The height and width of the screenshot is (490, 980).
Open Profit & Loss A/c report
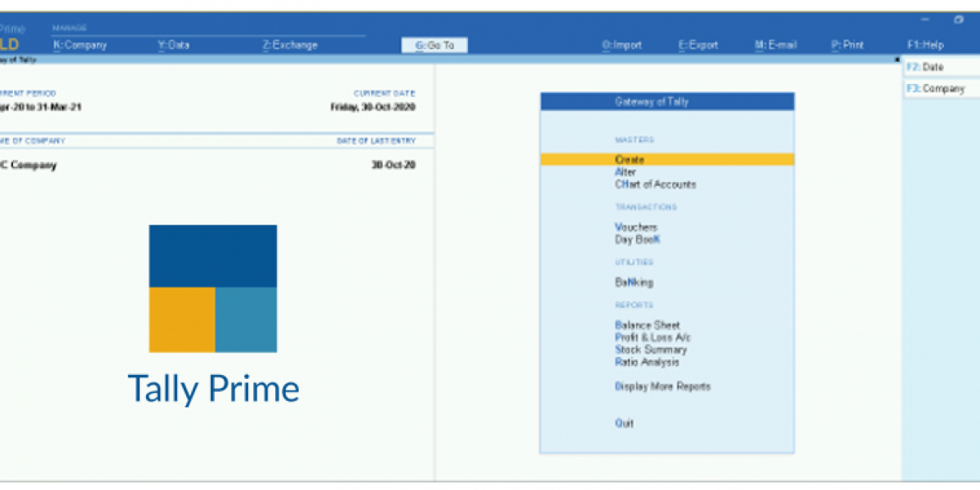[x=654, y=337]
